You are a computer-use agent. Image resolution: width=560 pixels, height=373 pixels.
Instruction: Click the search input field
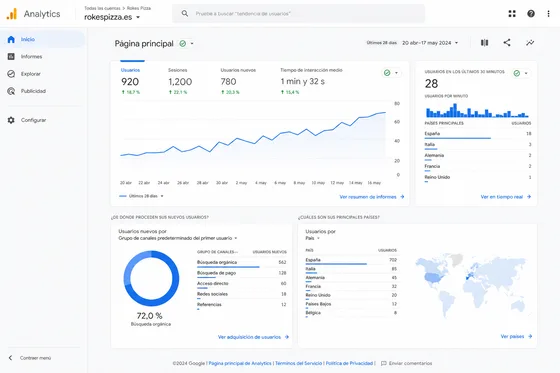299,14
